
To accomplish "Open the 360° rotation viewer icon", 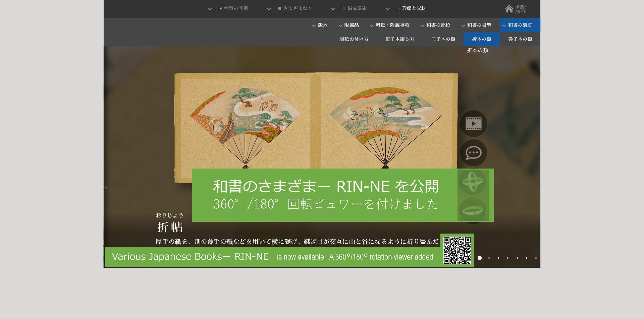I will (473, 182).
